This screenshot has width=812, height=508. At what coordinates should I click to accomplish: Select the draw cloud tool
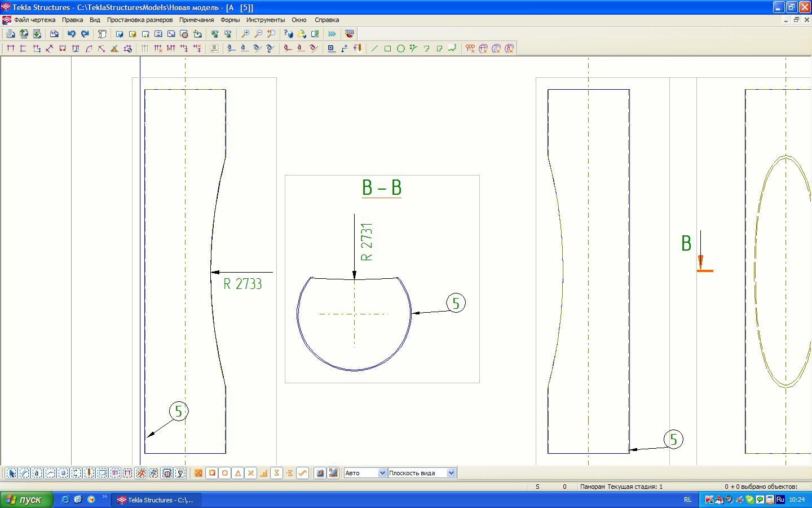[452, 49]
